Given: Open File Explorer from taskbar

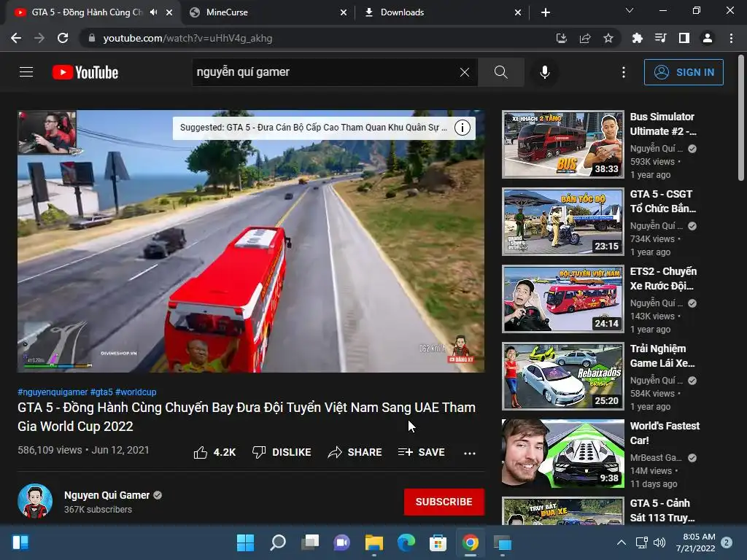Looking at the screenshot, I should tap(374, 542).
